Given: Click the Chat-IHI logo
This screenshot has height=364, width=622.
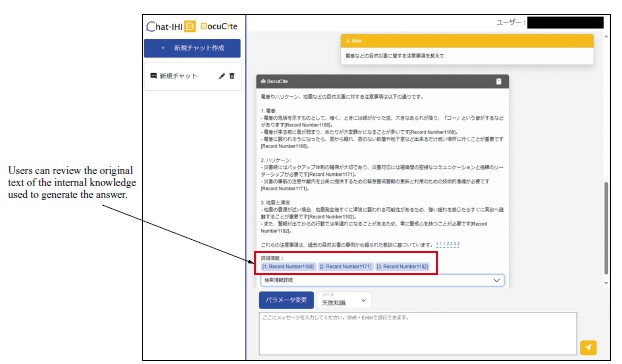Looking at the screenshot, I should [171, 27].
